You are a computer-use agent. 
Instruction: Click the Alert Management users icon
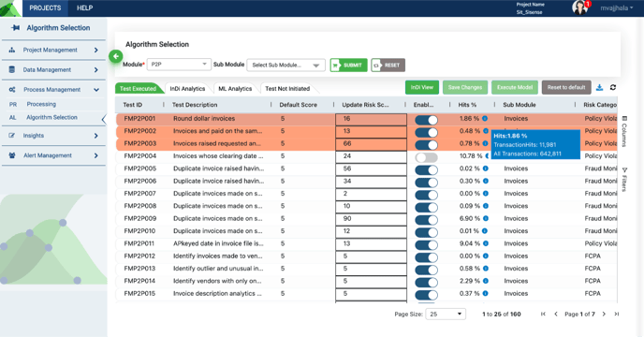pos(12,155)
